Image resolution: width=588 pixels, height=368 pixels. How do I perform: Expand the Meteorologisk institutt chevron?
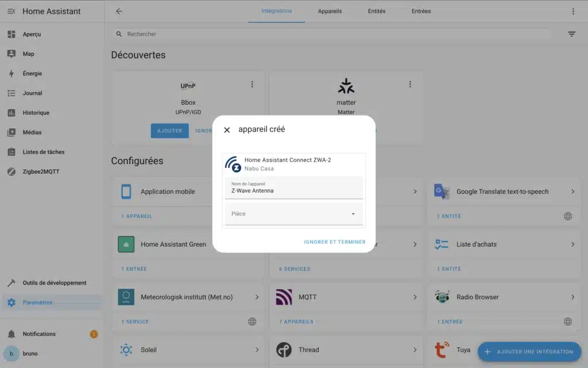pyautogui.click(x=257, y=297)
